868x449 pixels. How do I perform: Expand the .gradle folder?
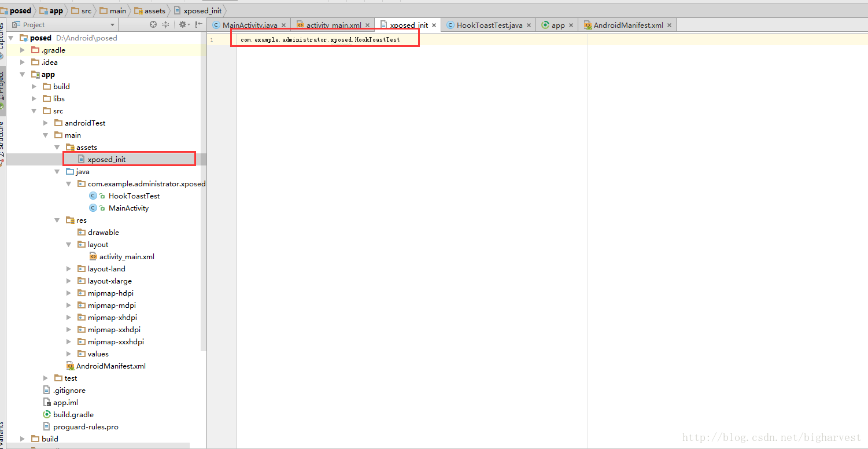pyautogui.click(x=23, y=50)
